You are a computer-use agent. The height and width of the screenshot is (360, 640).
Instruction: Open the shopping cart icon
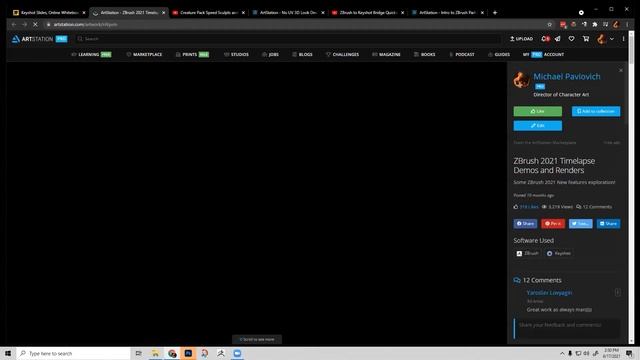pos(586,39)
